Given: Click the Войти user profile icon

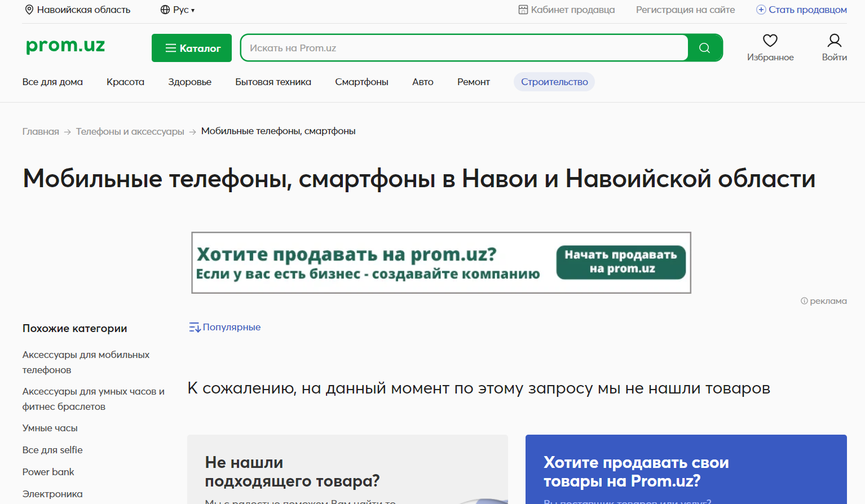Looking at the screenshot, I should (835, 41).
